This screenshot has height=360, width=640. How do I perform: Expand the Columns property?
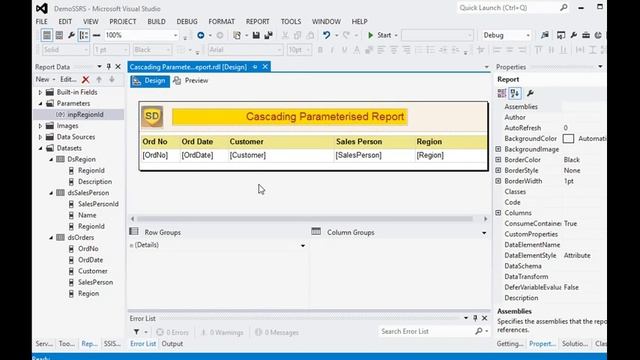(498, 213)
